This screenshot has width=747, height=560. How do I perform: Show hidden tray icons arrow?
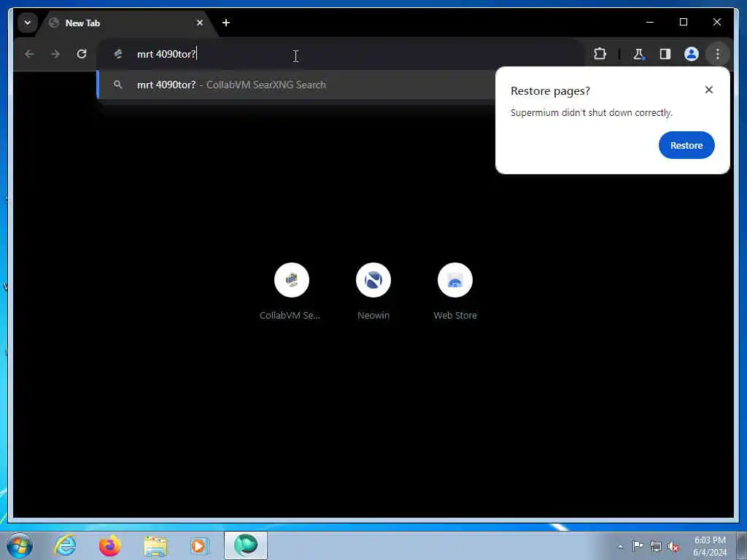620,547
